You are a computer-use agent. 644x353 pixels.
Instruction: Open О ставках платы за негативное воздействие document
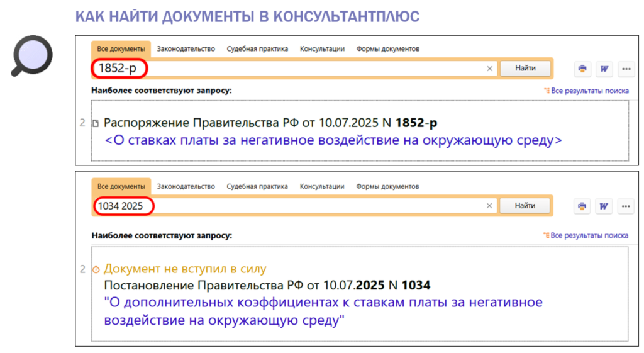(x=333, y=140)
